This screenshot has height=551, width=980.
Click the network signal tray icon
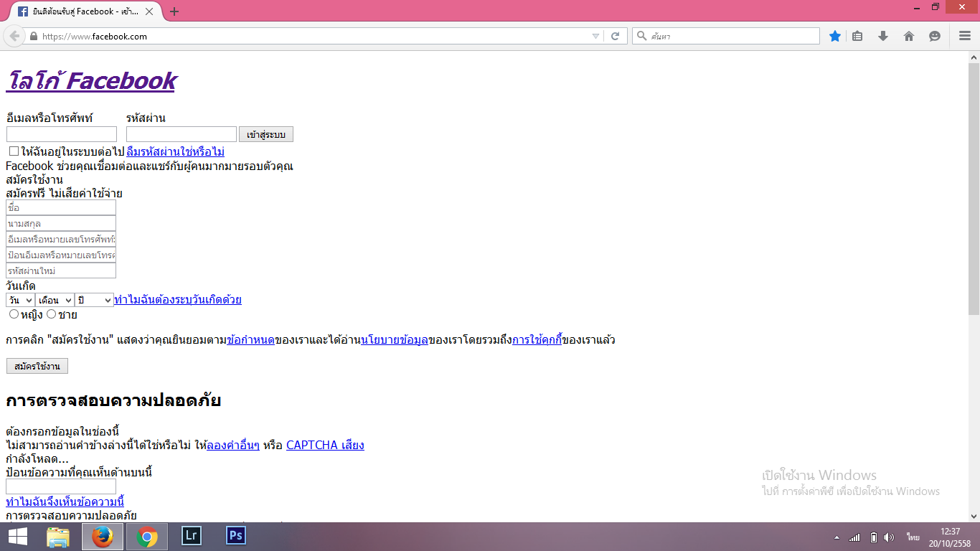click(x=854, y=537)
